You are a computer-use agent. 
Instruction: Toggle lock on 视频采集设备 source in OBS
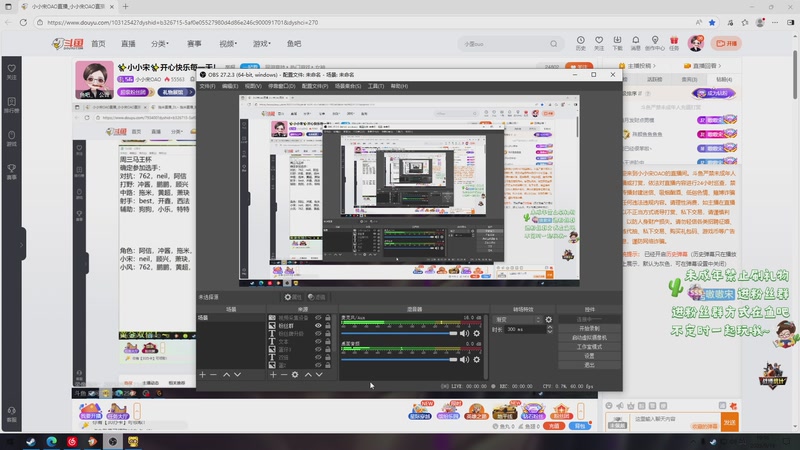[x=328, y=317]
